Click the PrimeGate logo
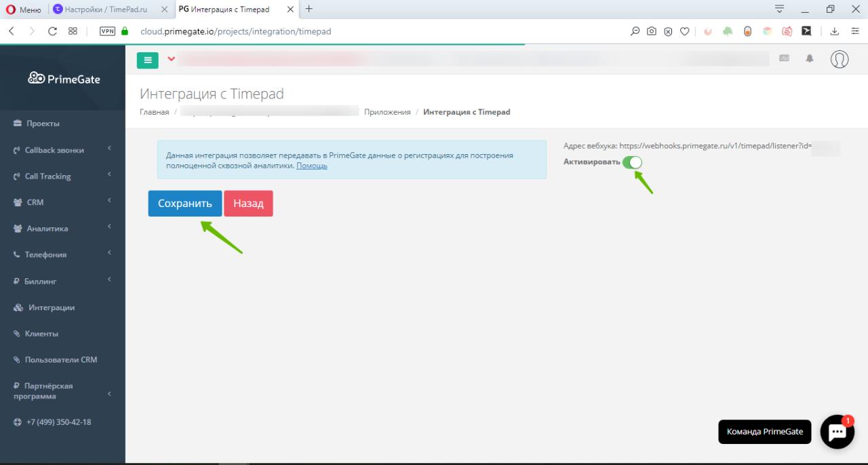Viewport: 868px width, 465px height. pyautogui.click(x=64, y=79)
